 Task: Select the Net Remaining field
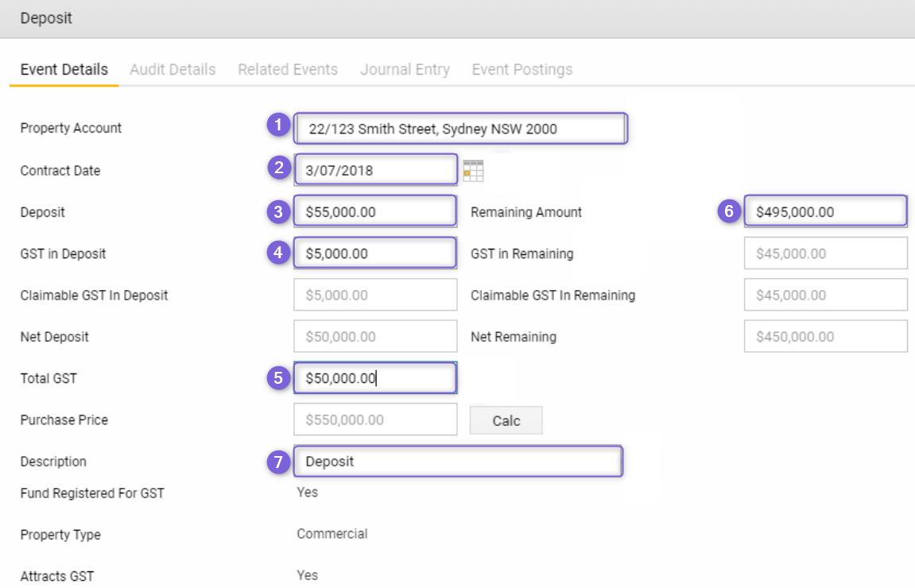point(826,336)
